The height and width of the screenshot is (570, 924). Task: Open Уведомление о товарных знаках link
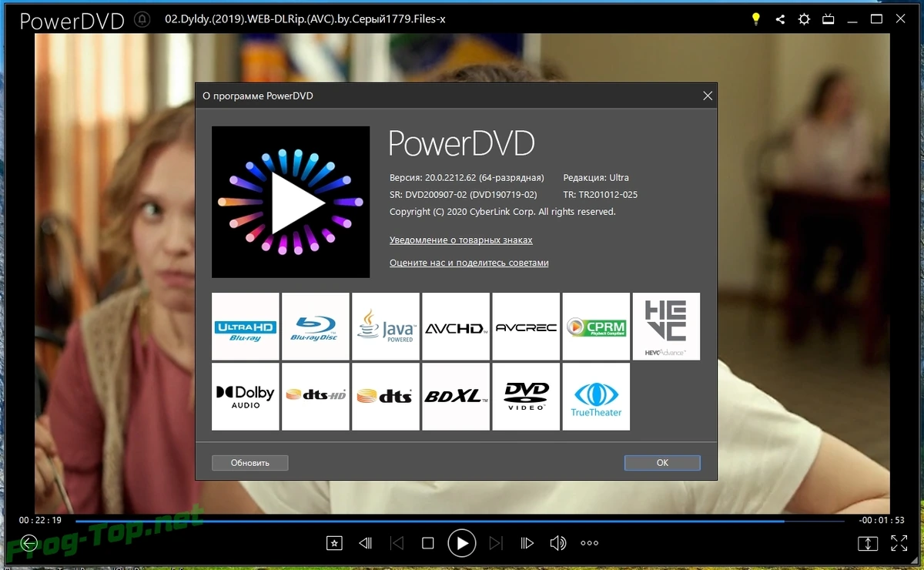click(461, 240)
